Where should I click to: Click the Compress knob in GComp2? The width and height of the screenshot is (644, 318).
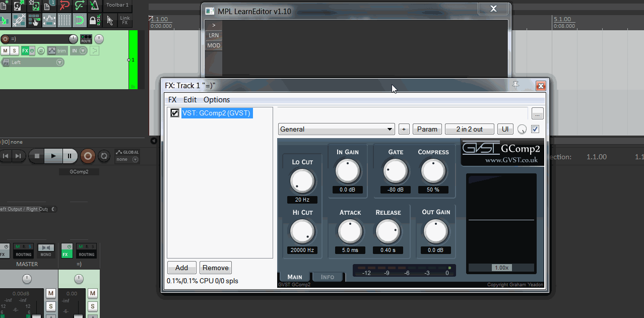(x=433, y=171)
